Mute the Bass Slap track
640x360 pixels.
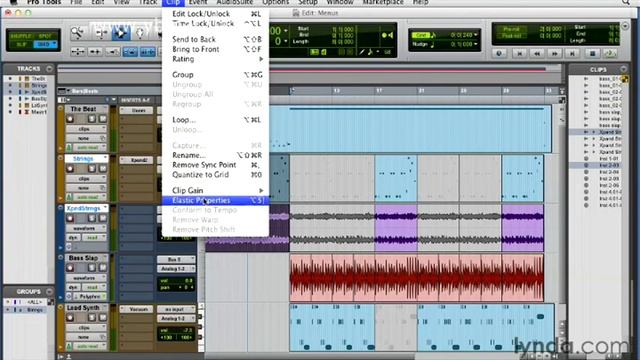coord(102,268)
